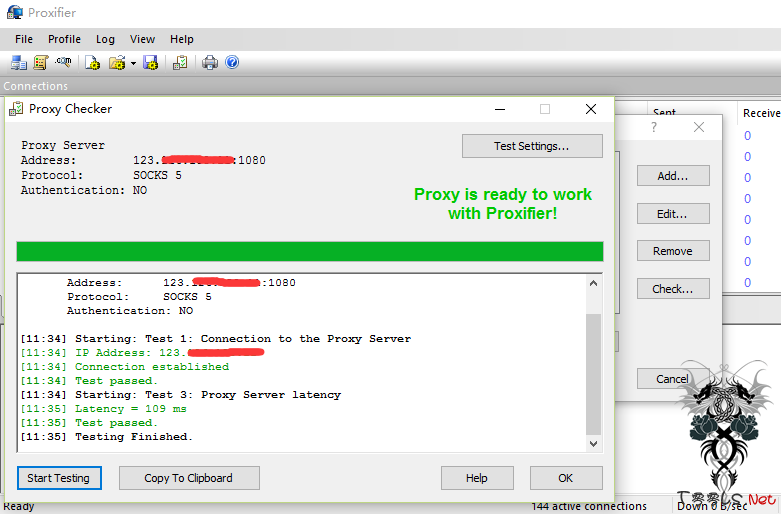This screenshot has width=781, height=514.
Task: Confirm with OK in Proxy Checker
Action: pyautogui.click(x=566, y=478)
